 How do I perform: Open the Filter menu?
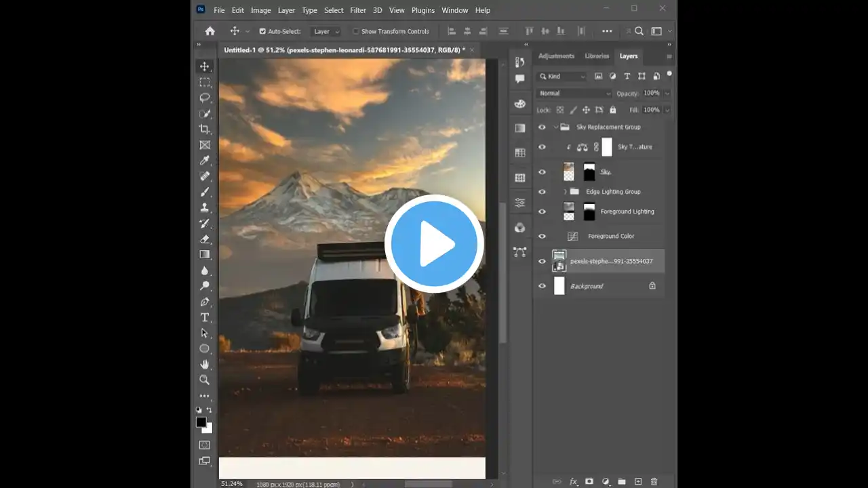tap(358, 10)
